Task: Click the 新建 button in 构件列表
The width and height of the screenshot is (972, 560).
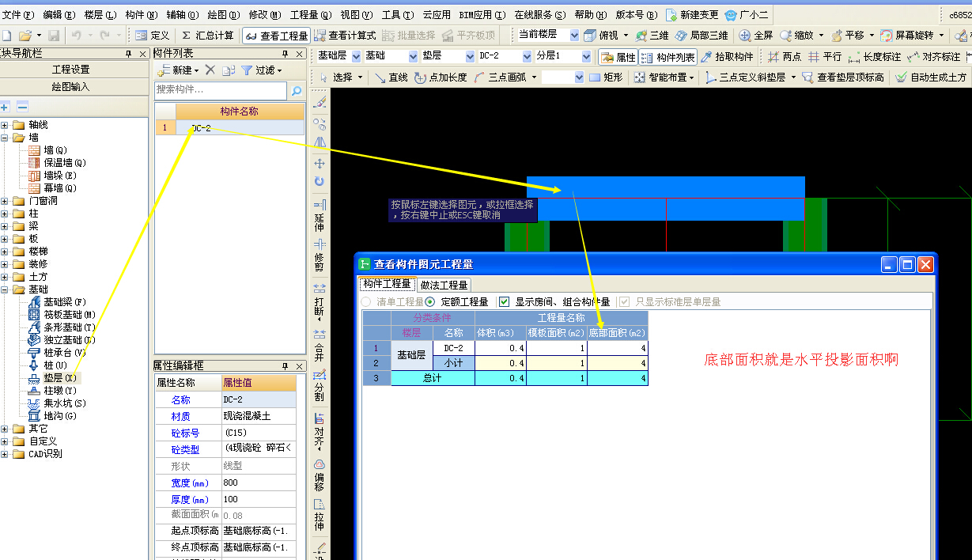Action: (178, 70)
